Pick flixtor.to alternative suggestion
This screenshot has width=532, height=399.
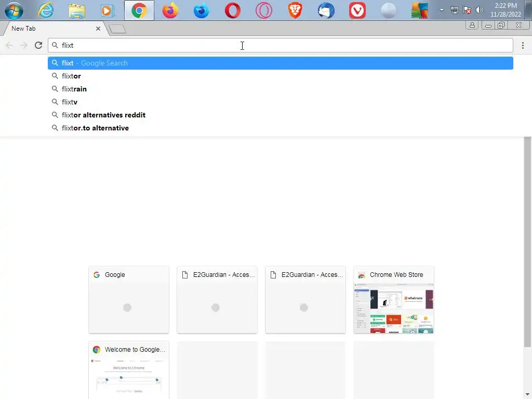280,128
